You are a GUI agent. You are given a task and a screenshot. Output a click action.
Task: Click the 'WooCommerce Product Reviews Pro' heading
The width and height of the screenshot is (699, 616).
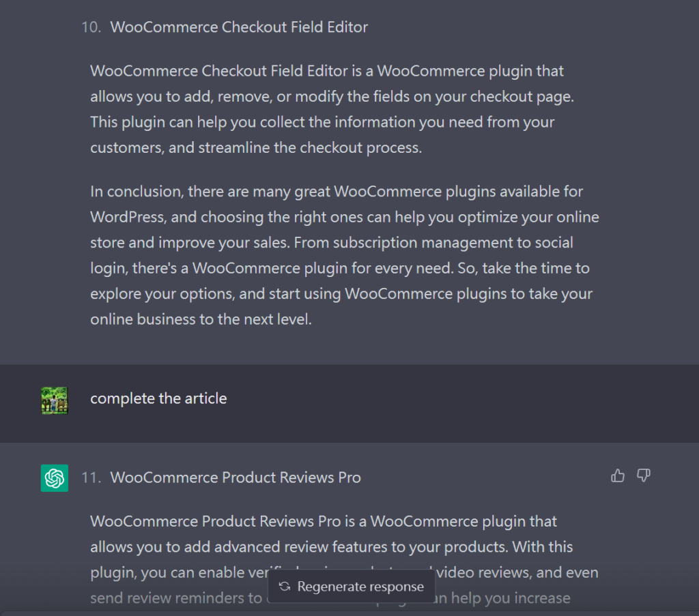236,478
